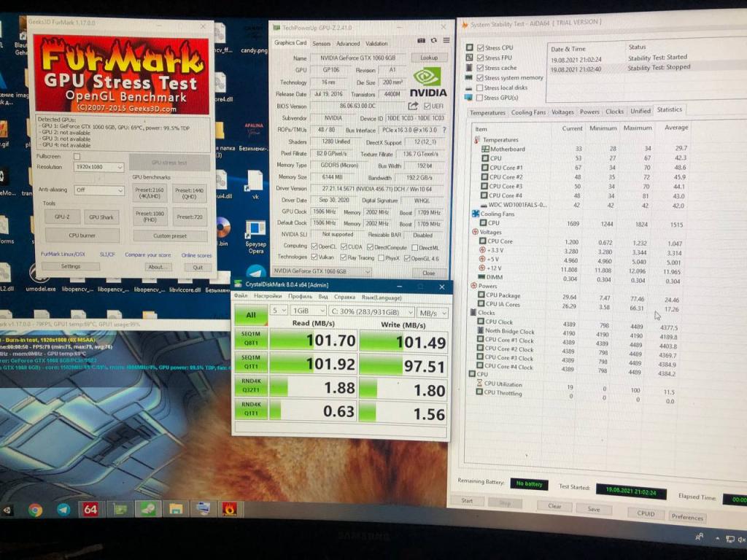The height and width of the screenshot is (560, 747).
Task: Toggle Stress system memory checkbox
Action: coord(480,77)
